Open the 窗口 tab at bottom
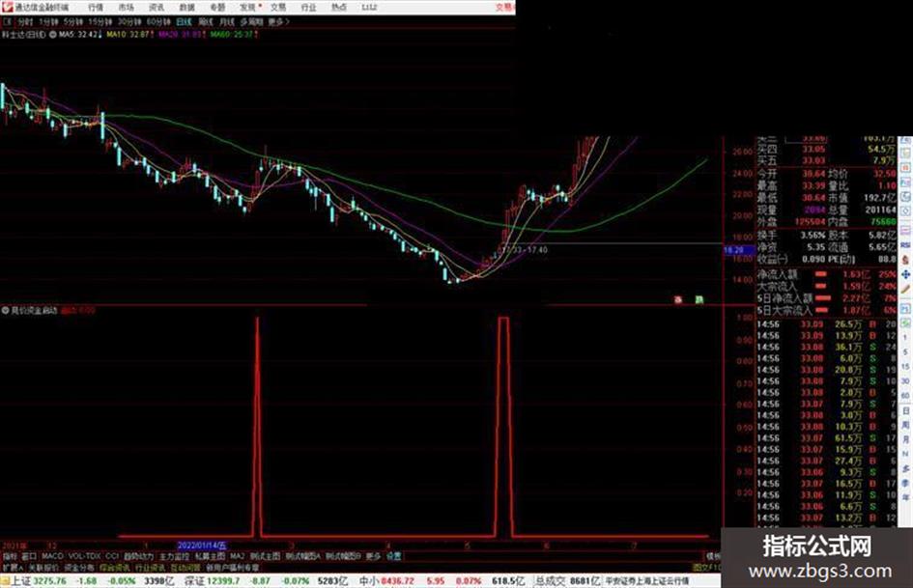Screen dimensions: 913x588 pos(29,556)
